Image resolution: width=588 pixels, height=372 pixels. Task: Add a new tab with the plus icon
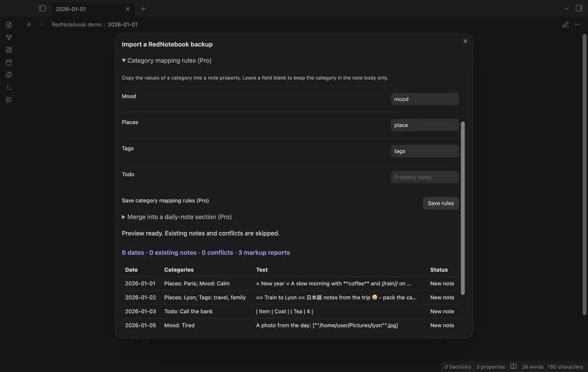tap(143, 8)
